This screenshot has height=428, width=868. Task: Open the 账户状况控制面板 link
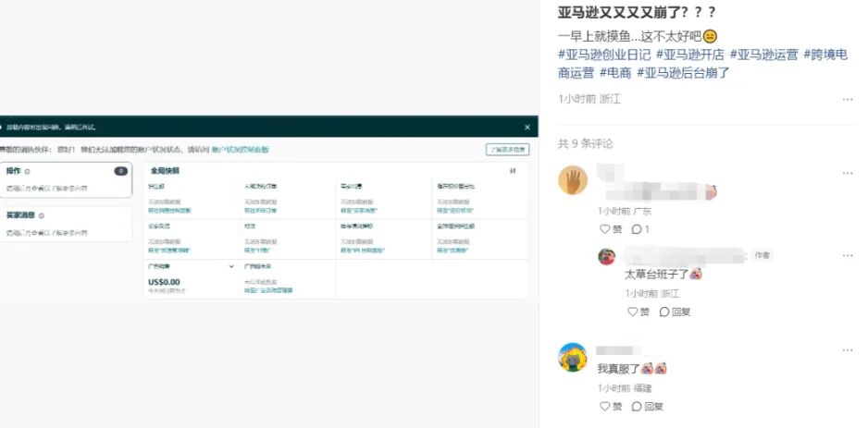click(x=241, y=149)
